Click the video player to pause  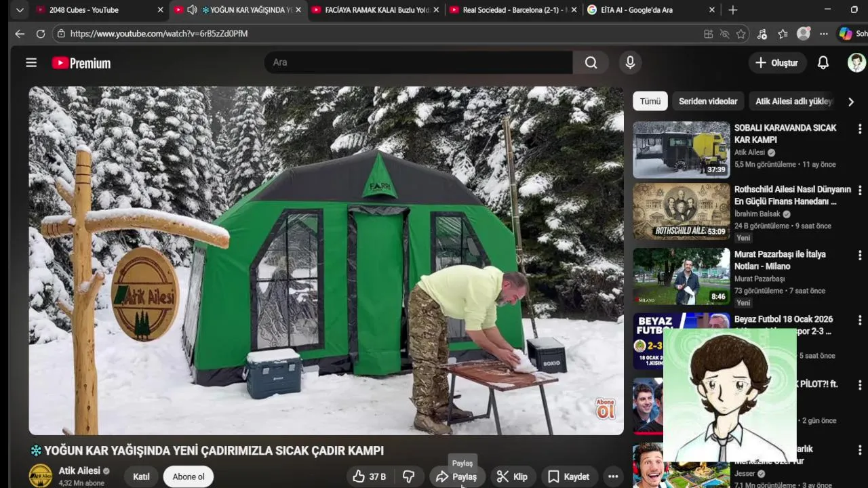pyautogui.click(x=326, y=260)
